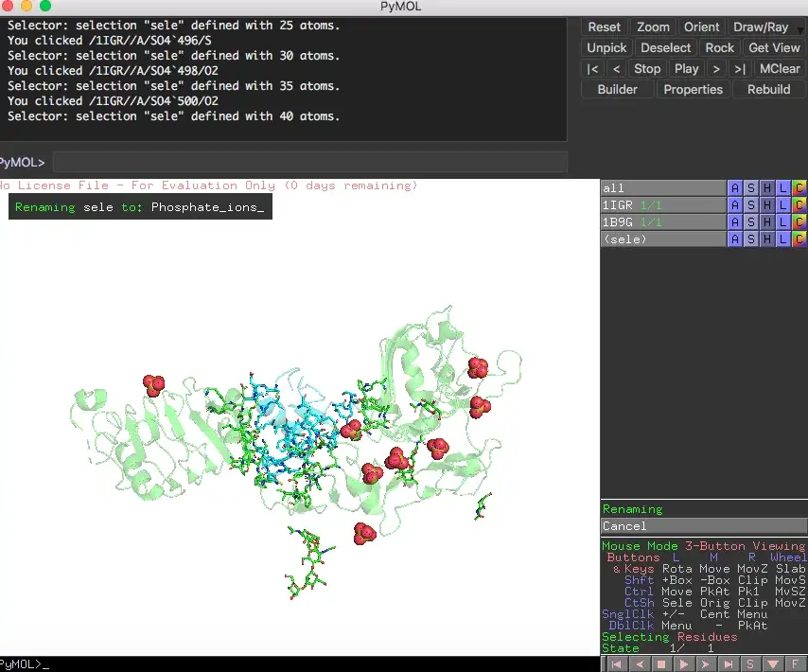Viewport: 808px width, 672px height.
Task: Rewind to first frame in bottom playback bar
Action: point(618,664)
